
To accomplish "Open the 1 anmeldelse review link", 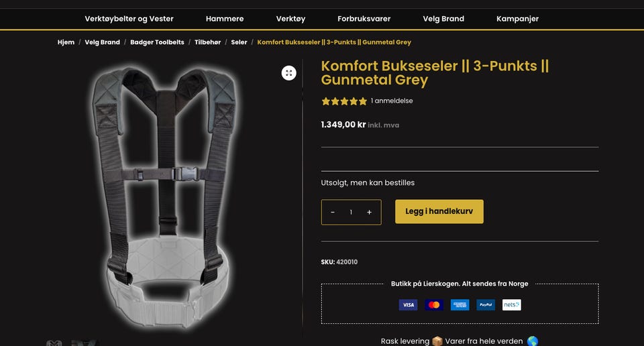I will (392, 101).
